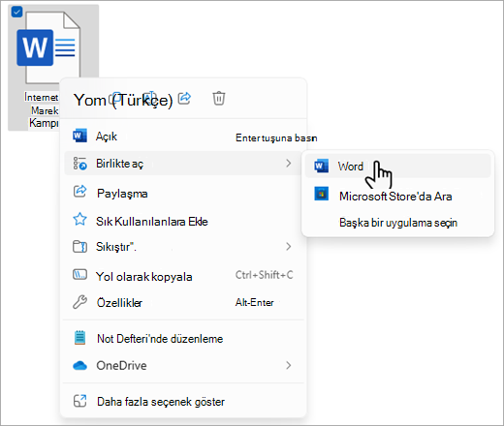This screenshot has height=426, width=504.
Task: Click the OneDrive cloud icon
Action: [x=79, y=365]
